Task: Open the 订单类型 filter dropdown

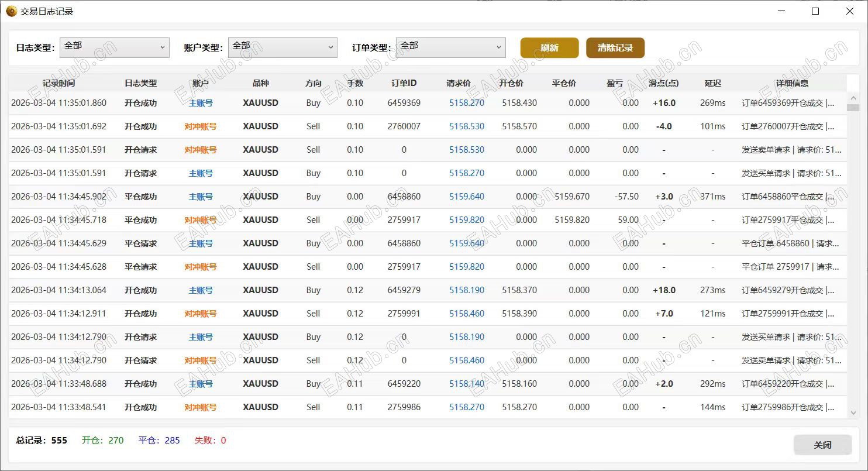Action: (450, 47)
